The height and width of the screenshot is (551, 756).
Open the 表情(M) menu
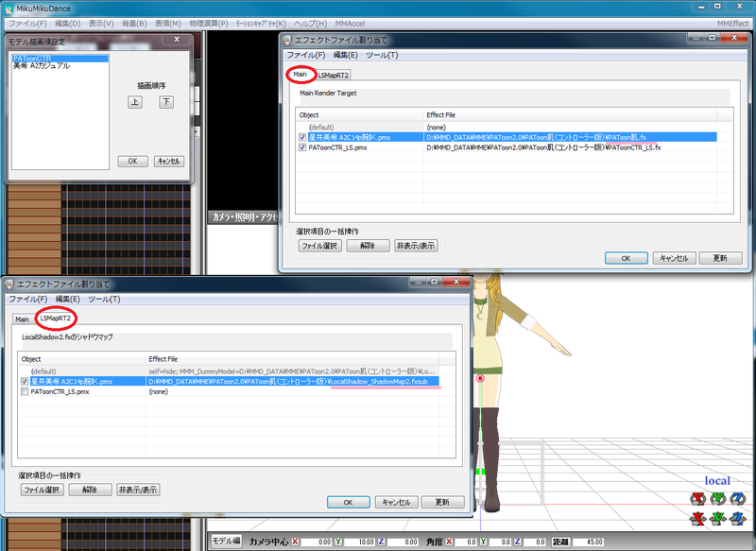168,23
